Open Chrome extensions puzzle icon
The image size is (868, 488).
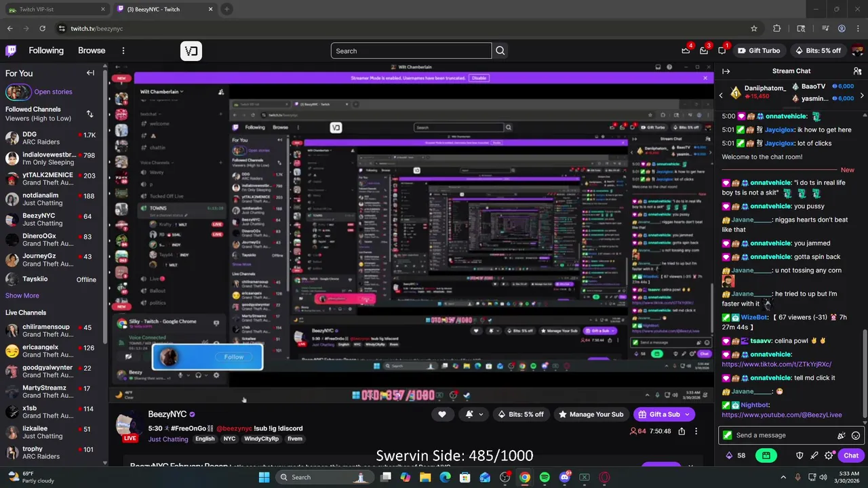click(777, 28)
